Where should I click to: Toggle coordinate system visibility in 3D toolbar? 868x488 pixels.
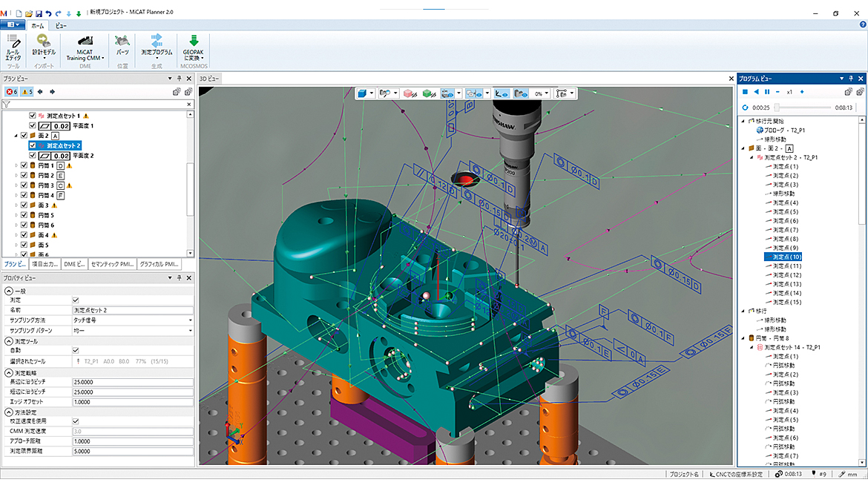[502, 93]
